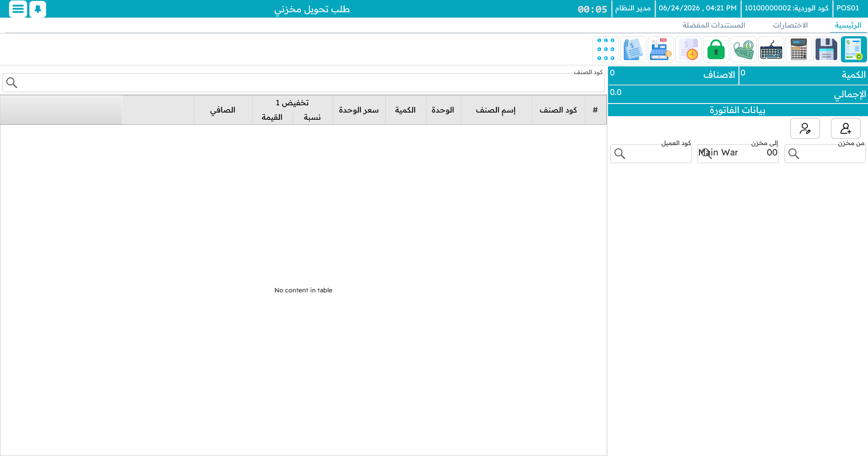This screenshot has height=456, width=868.
Task: Click the كود الوردية shift code text
Action: pos(787,8)
